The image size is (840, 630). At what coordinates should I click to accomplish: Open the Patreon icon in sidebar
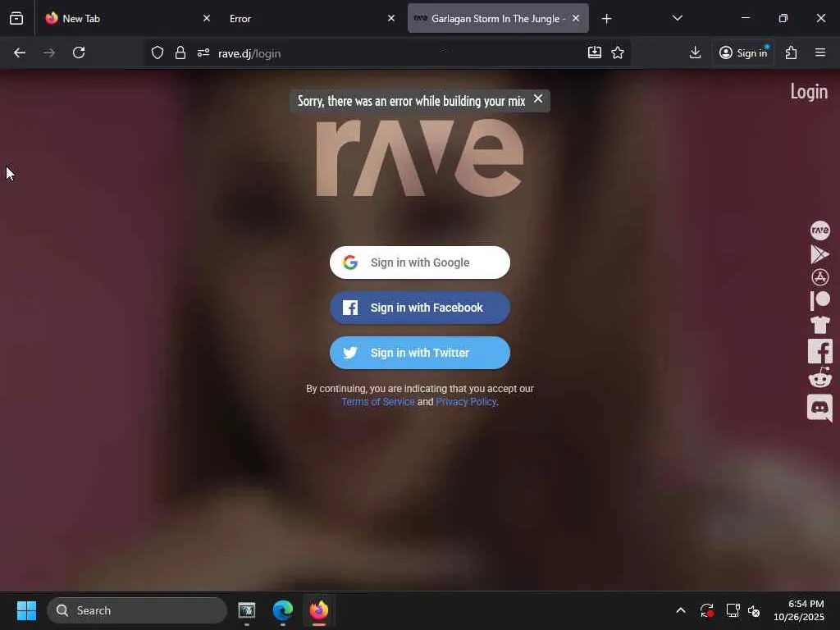pos(819,300)
